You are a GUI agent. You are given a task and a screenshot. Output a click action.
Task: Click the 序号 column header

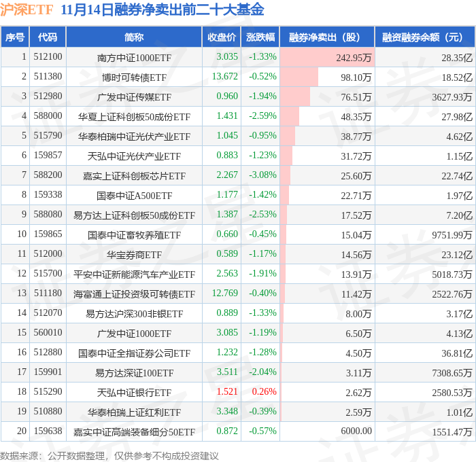pos(15,37)
